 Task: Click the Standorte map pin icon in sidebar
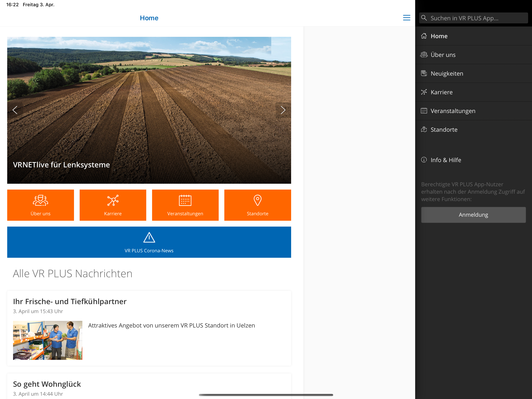pos(424,130)
